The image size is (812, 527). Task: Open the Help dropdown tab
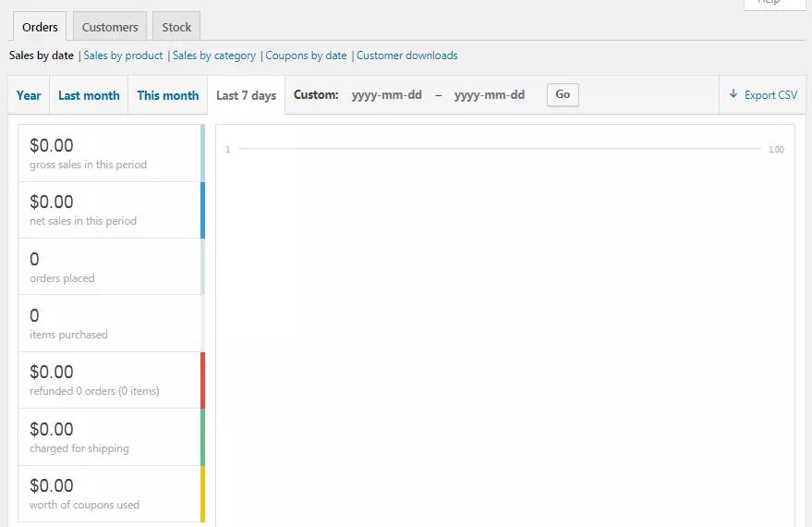tap(775, 4)
